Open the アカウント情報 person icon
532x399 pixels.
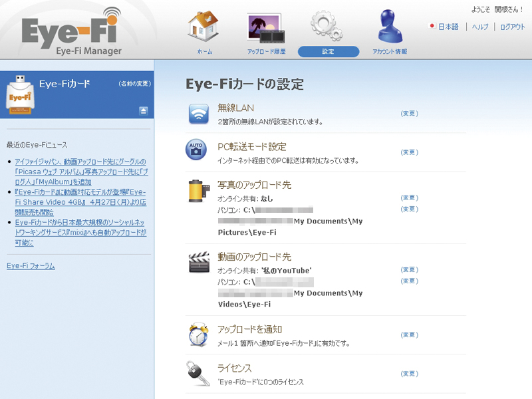click(390, 27)
